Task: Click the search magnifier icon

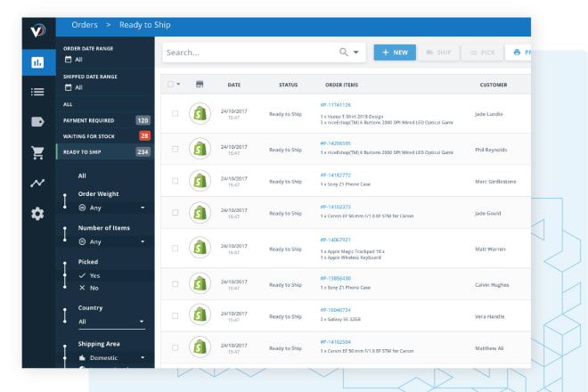Action: pos(344,53)
